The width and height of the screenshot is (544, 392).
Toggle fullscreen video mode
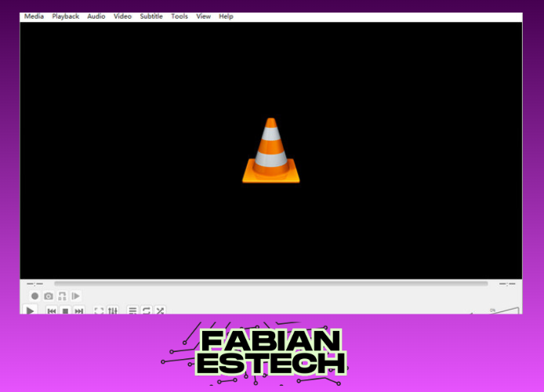click(99, 310)
